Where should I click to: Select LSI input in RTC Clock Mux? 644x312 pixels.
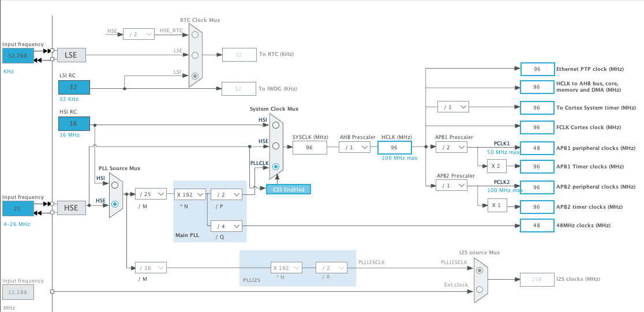tap(195, 76)
